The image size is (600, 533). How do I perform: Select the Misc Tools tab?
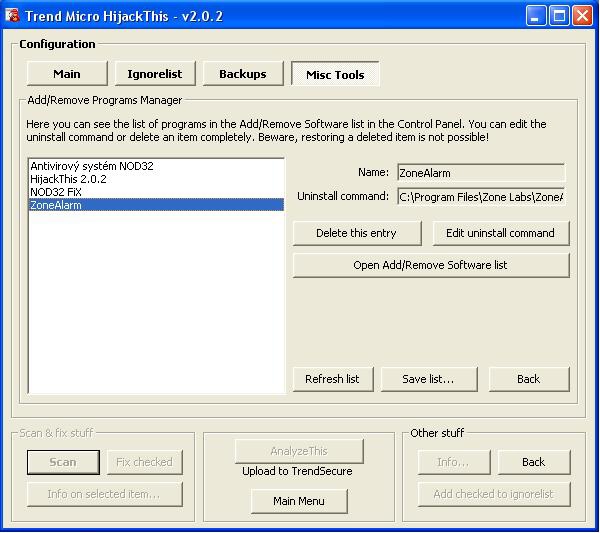tap(335, 75)
